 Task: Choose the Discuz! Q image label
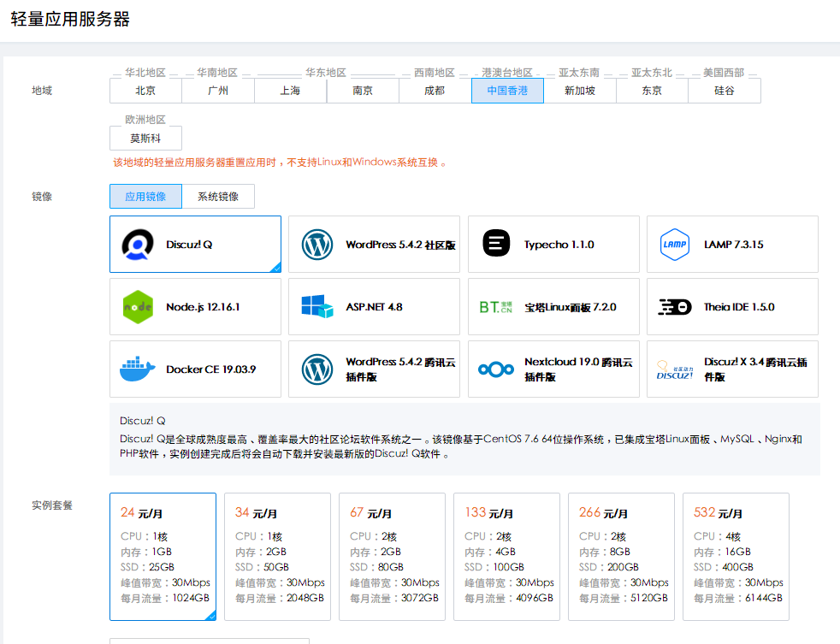(x=189, y=245)
